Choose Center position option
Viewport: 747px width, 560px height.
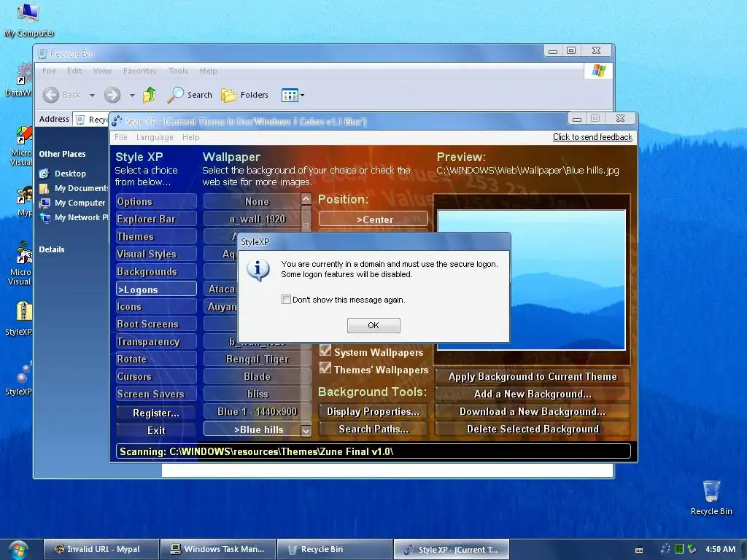373,219
